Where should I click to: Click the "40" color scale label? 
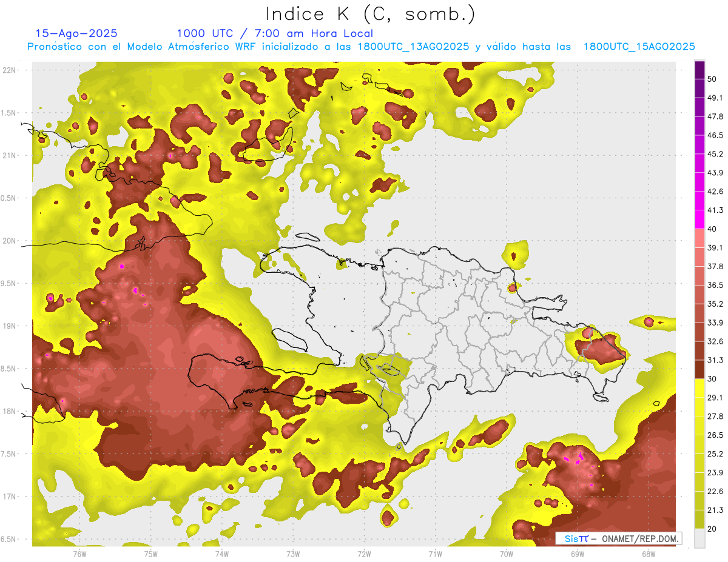pos(712,229)
